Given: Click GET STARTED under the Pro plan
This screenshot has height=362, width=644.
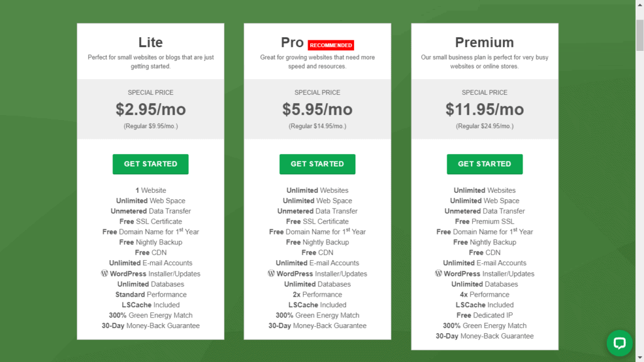Looking at the screenshot, I should pos(317,164).
